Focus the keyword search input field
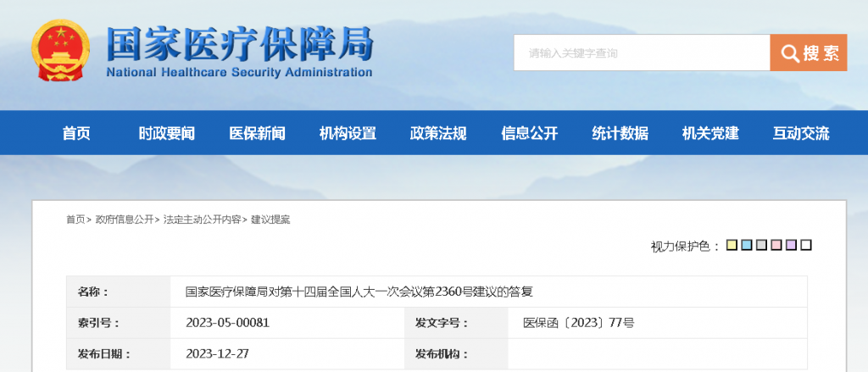 click(x=642, y=53)
